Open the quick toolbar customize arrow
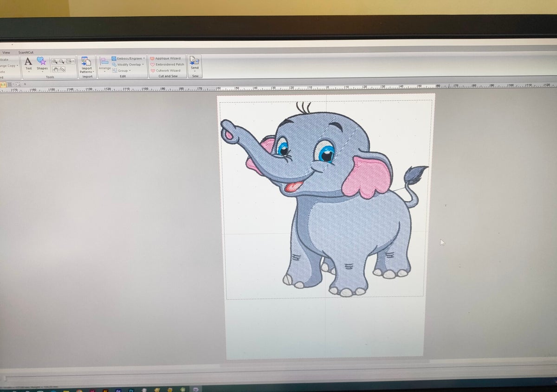 [25, 84]
